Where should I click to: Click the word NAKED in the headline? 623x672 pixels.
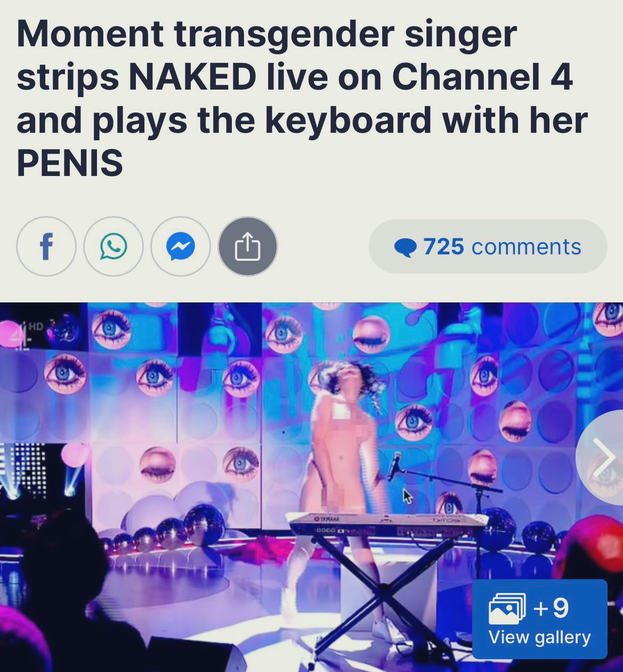coord(192,77)
